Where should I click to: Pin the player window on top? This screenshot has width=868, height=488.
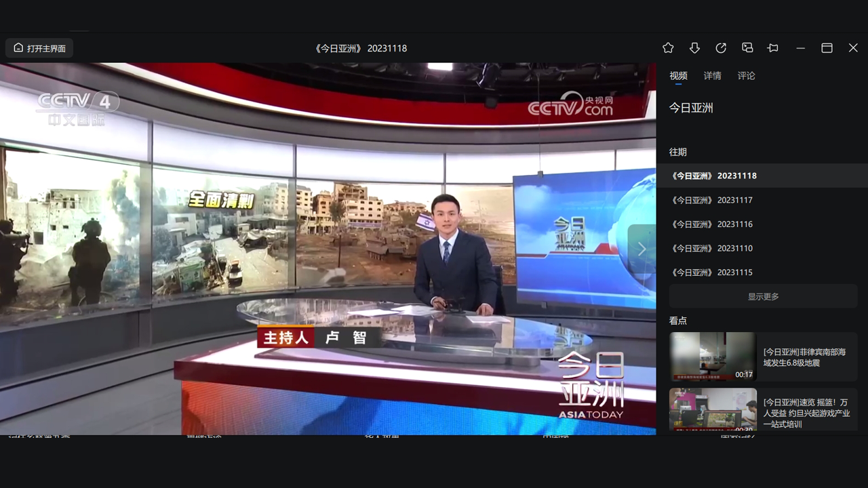[773, 48]
